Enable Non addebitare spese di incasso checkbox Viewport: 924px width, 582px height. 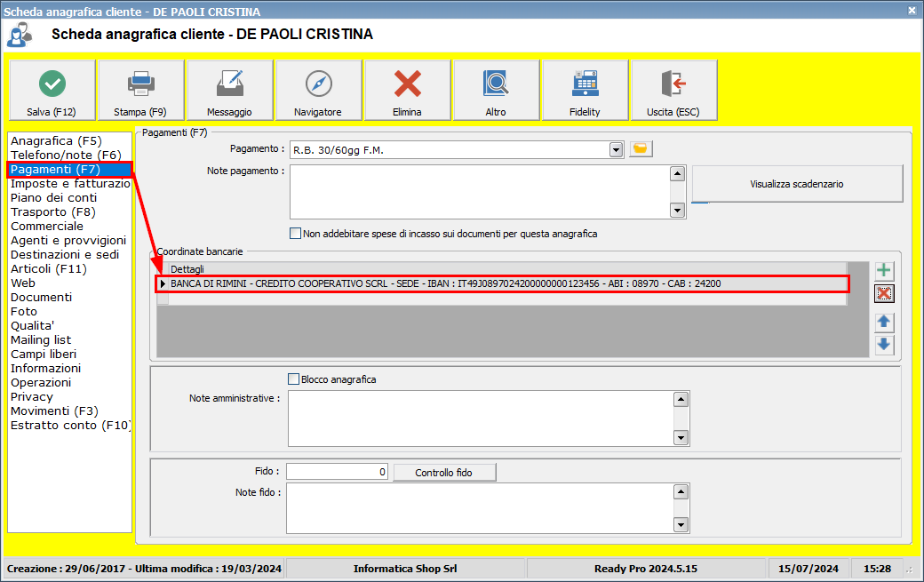(295, 234)
